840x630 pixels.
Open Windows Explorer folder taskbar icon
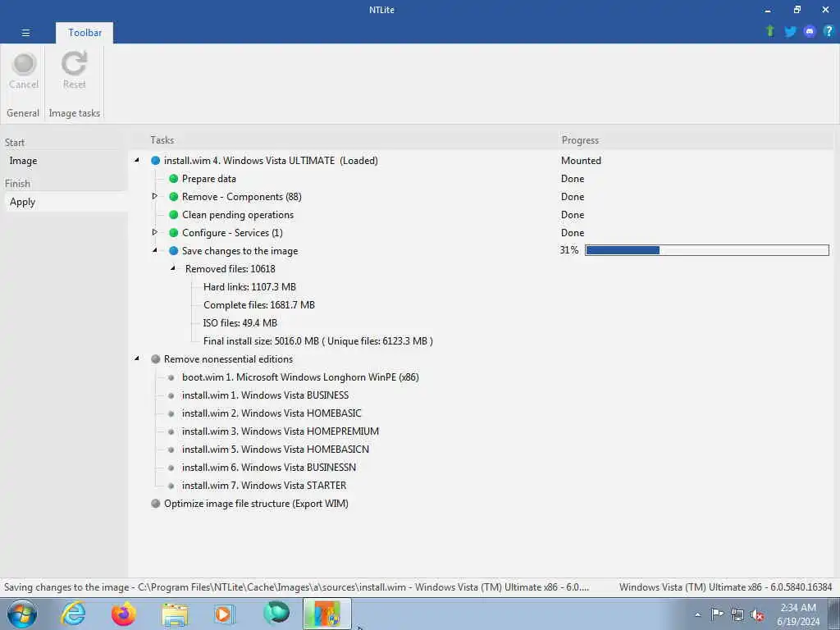pos(175,614)
